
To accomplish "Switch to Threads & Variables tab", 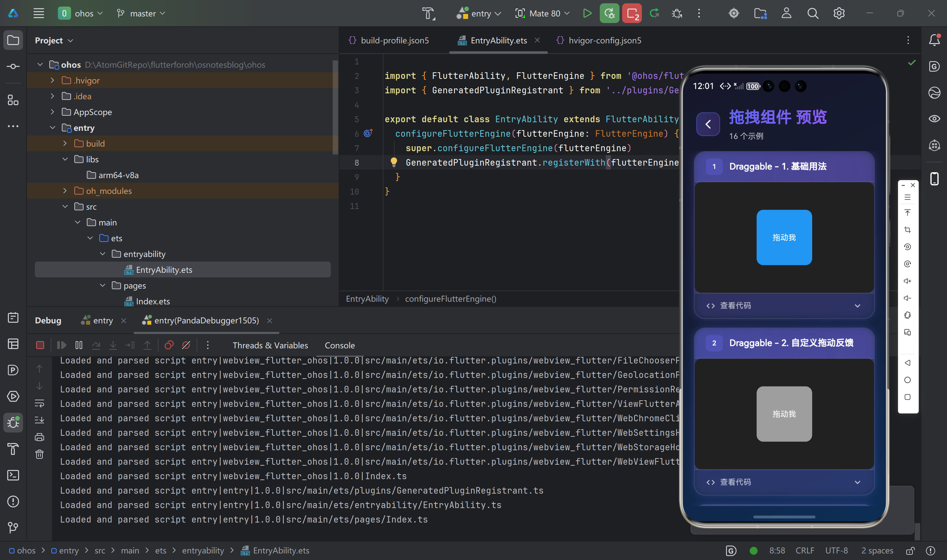I will [270, 345].
